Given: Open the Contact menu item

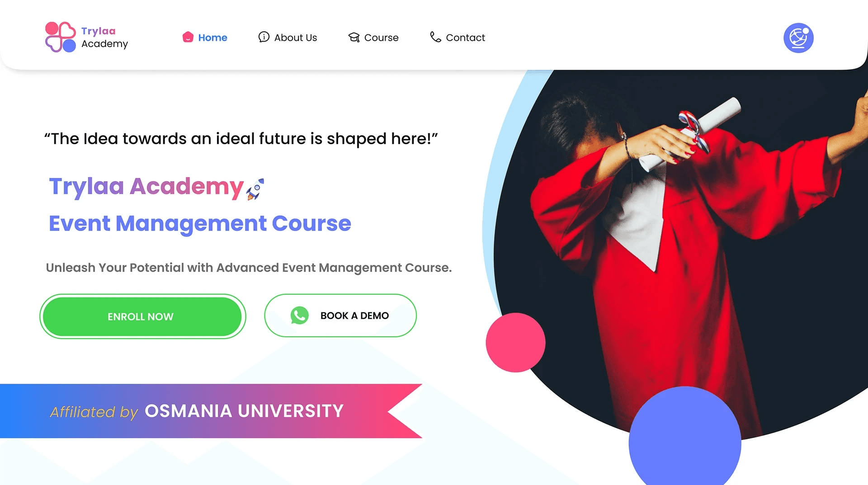Looking at the screenshot, I should pos(457,38).
